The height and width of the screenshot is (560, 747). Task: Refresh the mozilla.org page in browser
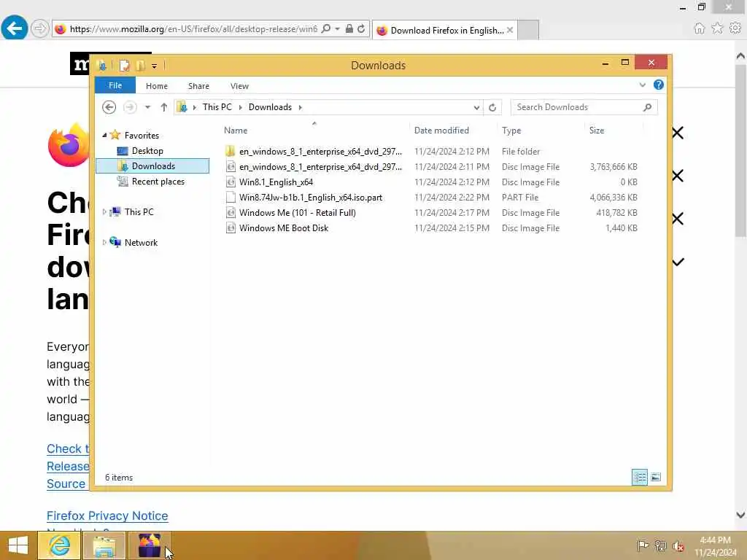click(361, 28)
